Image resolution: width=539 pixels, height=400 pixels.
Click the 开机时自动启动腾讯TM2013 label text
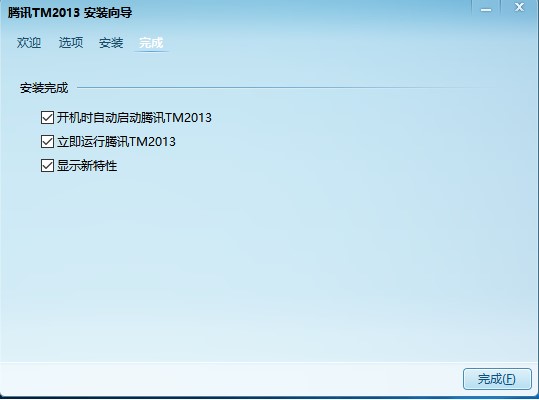[x=134, y=118]
